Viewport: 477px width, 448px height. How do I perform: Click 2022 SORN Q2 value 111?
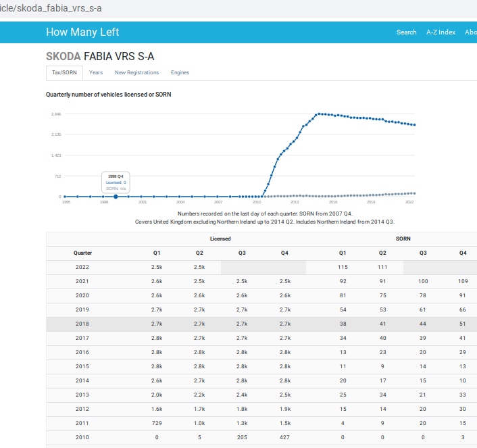coord(382,267)
